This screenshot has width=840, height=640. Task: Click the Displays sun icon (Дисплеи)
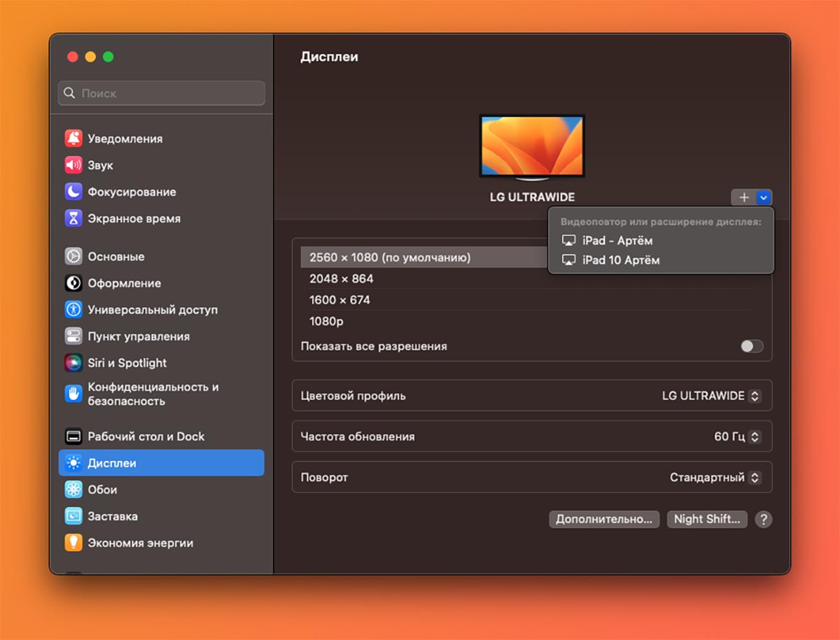(x=73, y=463)
